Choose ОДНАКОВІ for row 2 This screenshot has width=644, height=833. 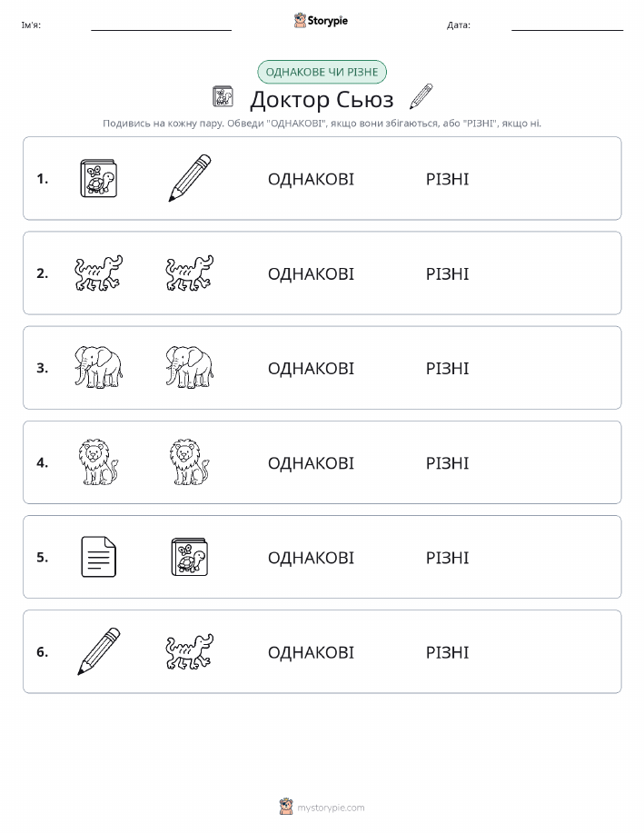pos(311,274)
